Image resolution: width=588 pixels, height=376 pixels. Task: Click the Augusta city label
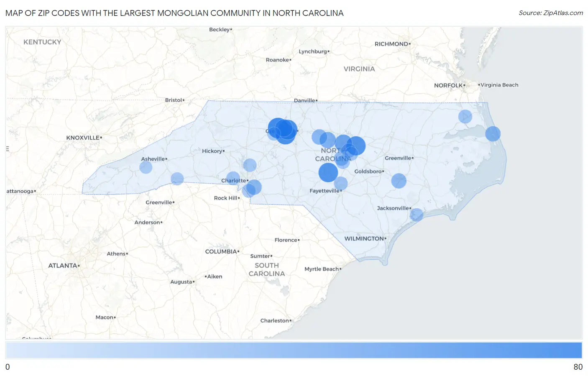(181, 282)
